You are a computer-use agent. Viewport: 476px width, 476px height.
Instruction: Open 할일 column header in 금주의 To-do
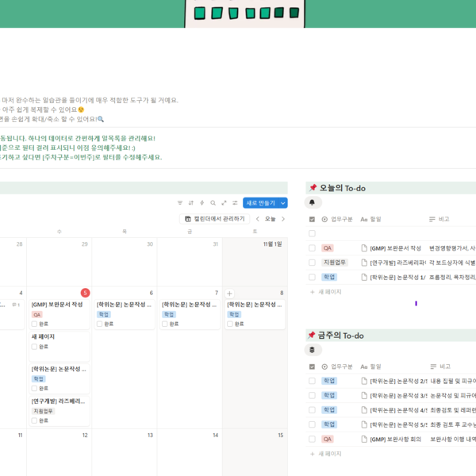pyautogui.click(x=370, y=367)
